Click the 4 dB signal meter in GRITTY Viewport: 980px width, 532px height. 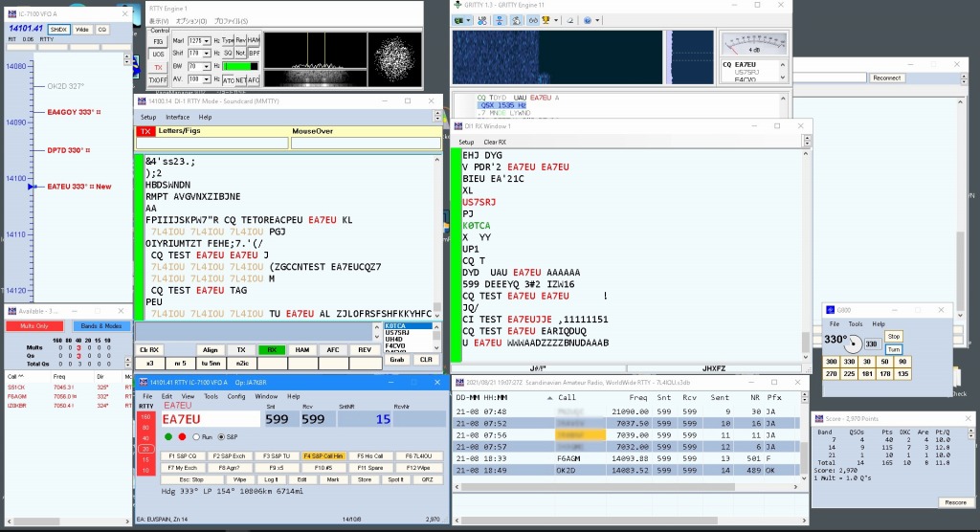click(x=754, y=44)
